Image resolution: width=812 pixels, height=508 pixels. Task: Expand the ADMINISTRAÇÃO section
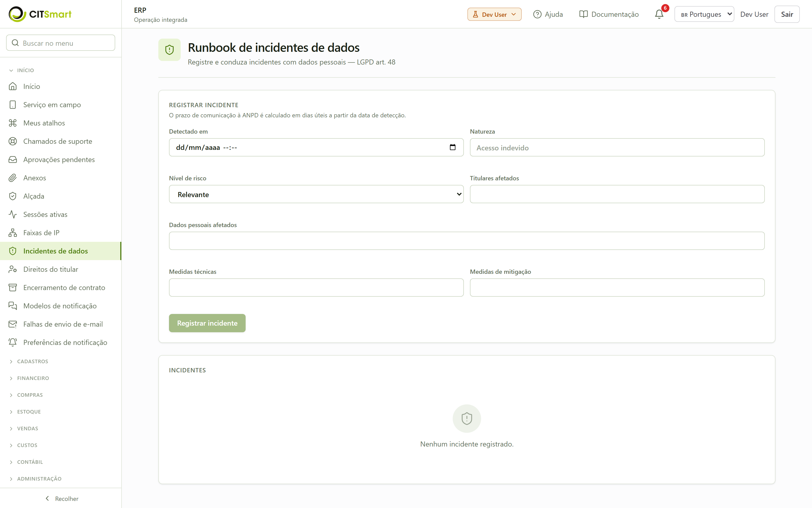pyautogui.click(x=36, y=479)
